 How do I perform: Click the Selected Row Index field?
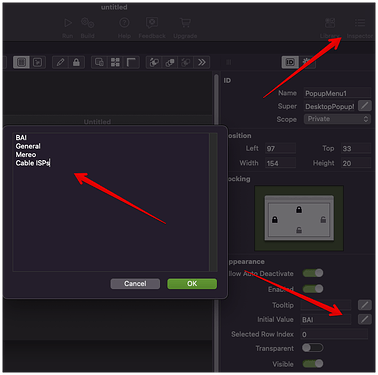pos(334,334)
